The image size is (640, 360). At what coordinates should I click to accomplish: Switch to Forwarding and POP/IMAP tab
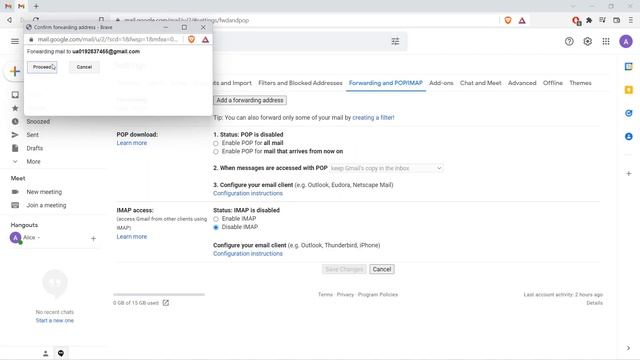(x=386, y=83)
